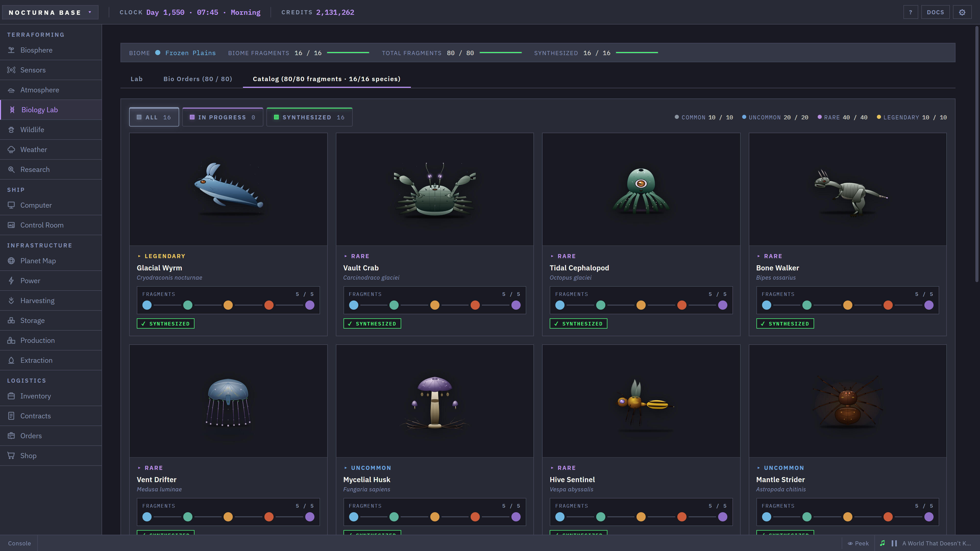The height and width of the screenshot is (551, 980).
Task: Click the LEGENDARY 10 / 10 rarity legend
Action: coord(912,117)
